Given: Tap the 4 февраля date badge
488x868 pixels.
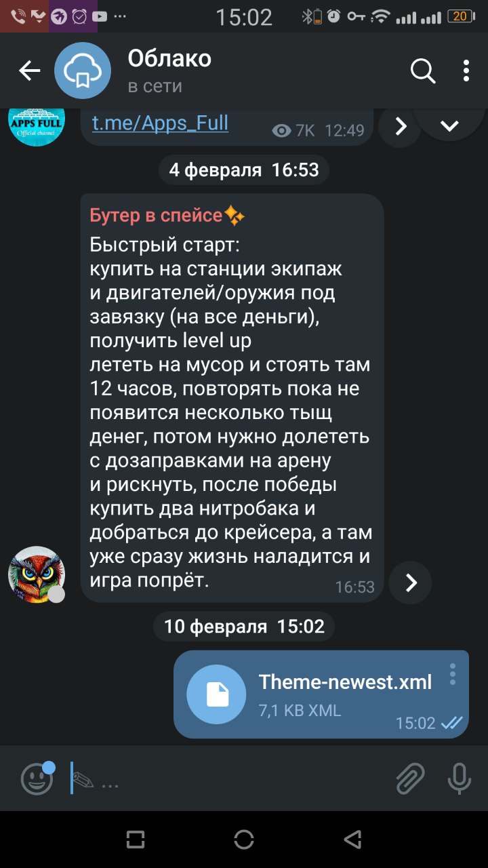Looking at the screenshot, I should [244, 170].
